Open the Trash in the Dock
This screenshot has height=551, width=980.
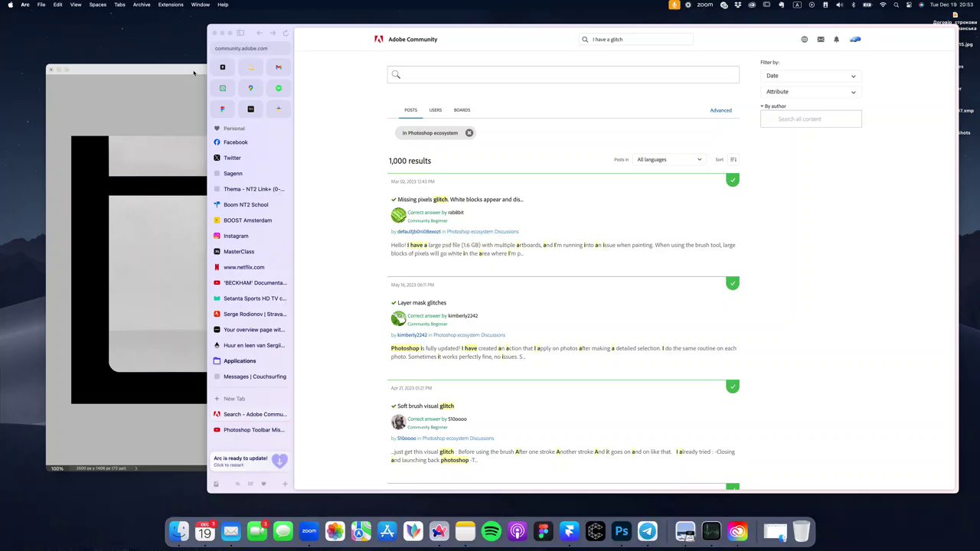[801, 531]
